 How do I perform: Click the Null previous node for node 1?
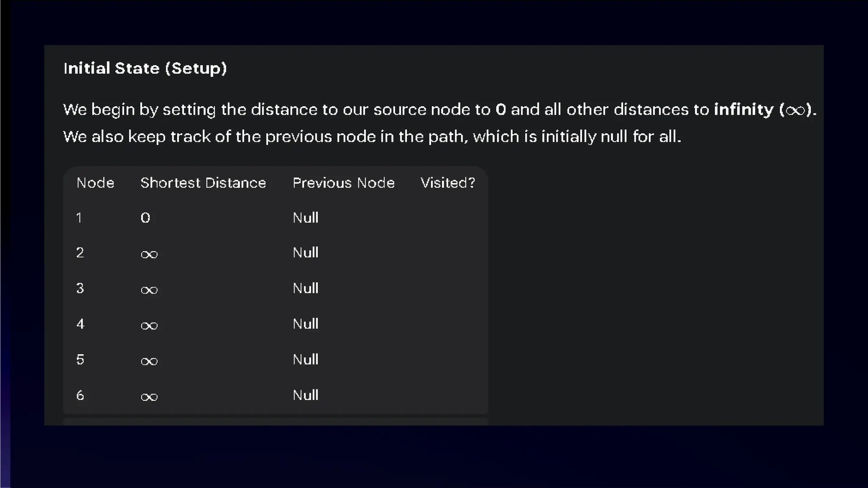pyautogui.click(x=305, y=218)
